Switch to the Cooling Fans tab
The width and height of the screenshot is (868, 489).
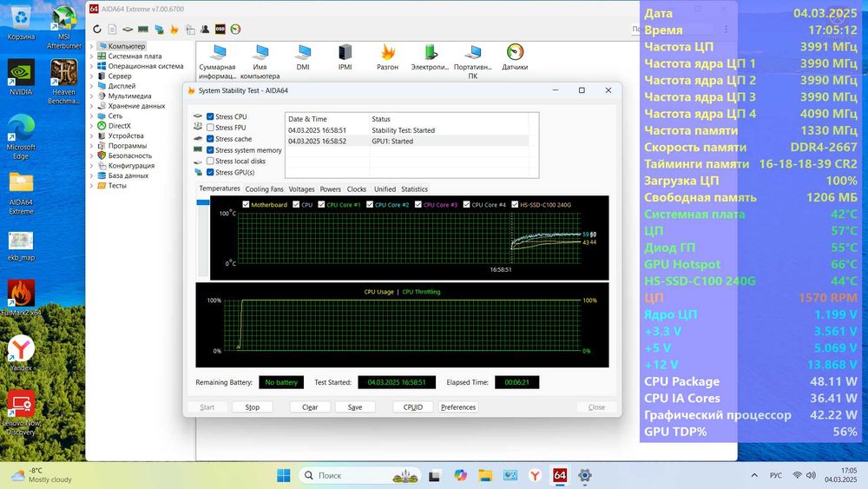click(264, 189)
